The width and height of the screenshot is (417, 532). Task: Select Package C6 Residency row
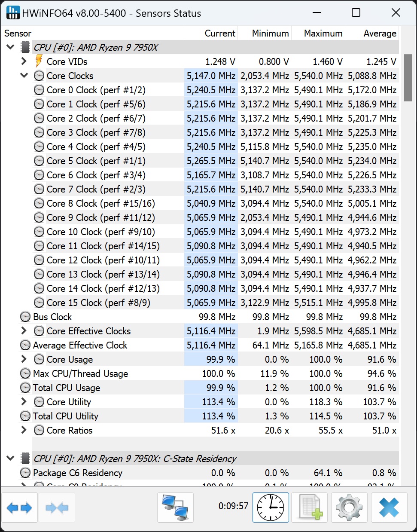[77, 473]
